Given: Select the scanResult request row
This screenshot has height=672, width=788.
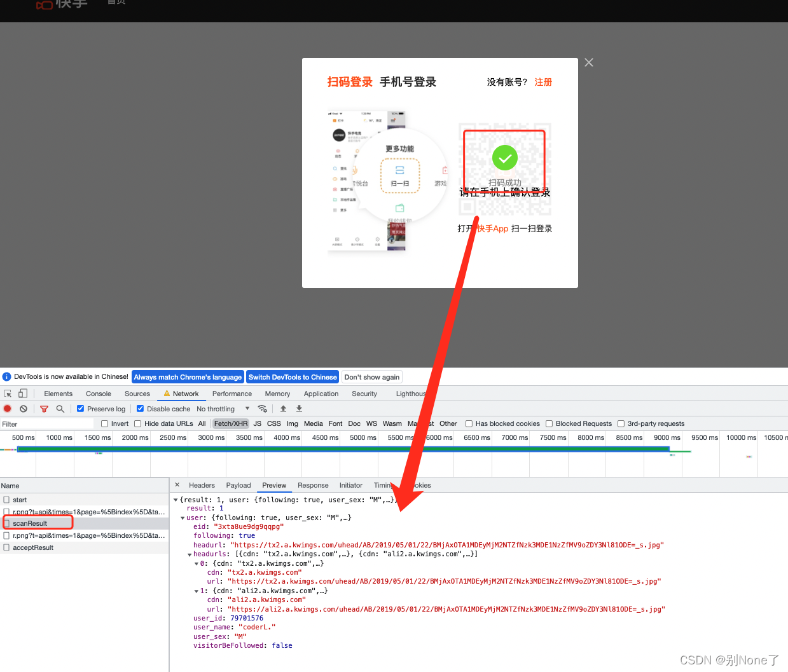Looking at the screenshot, I should 84,523.
